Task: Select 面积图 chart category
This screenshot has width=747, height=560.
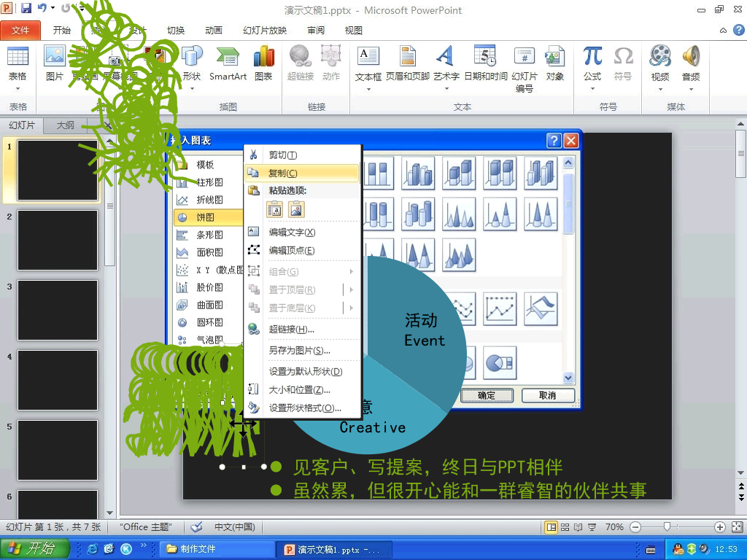Action: 209,252
